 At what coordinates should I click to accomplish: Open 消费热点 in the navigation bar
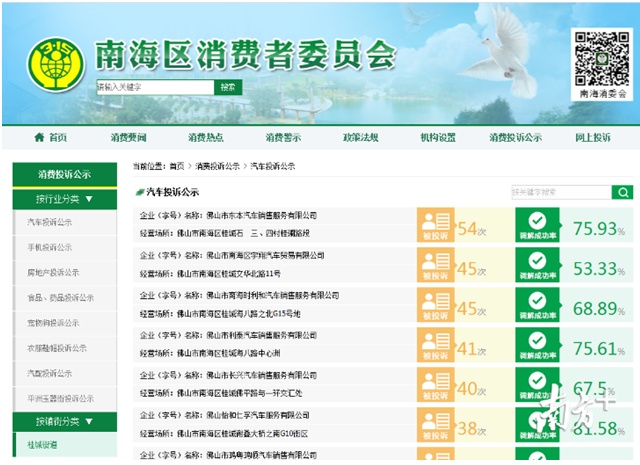206,138
